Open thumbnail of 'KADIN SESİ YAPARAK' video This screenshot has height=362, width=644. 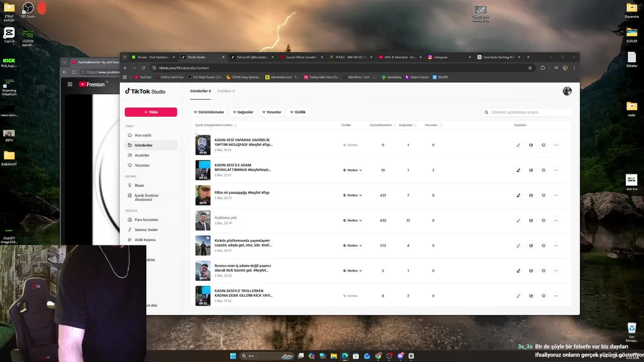[x=203, y=145]
